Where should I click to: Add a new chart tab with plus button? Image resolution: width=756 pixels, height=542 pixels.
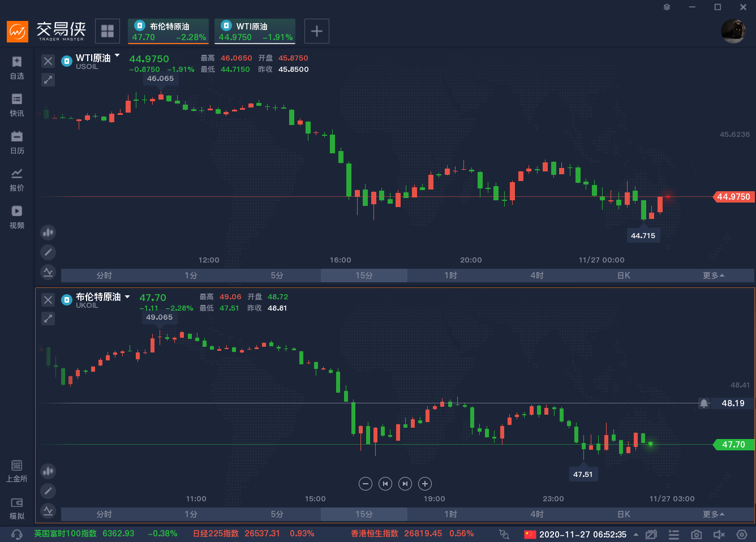click(x=317, y=31)
